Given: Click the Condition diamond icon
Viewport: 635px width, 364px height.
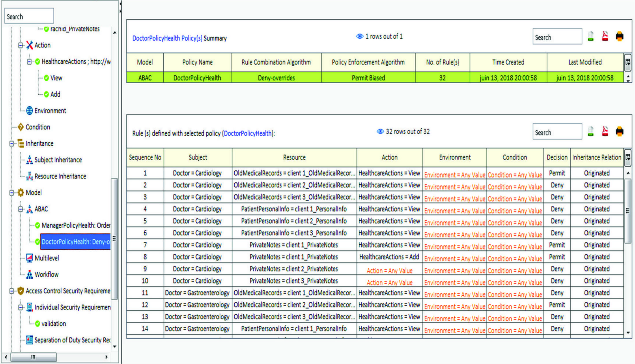Looking at the screenshot, I should click(x=20, y=127).
